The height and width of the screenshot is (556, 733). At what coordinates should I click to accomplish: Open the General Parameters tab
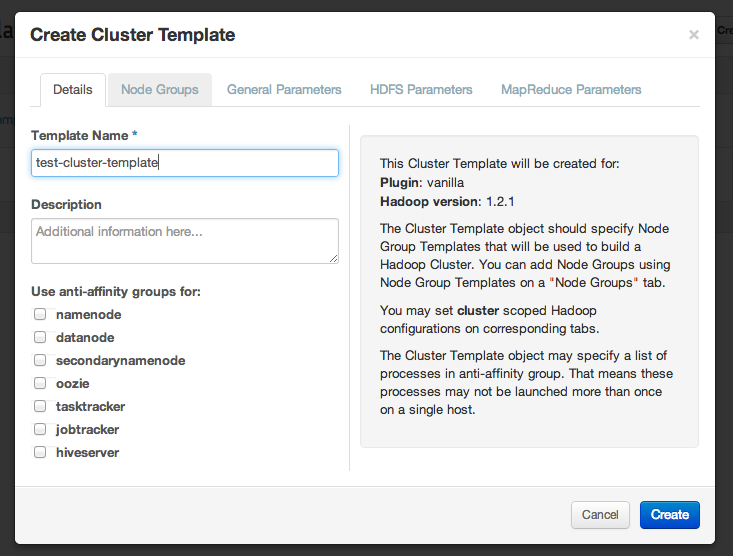(284, 89)
